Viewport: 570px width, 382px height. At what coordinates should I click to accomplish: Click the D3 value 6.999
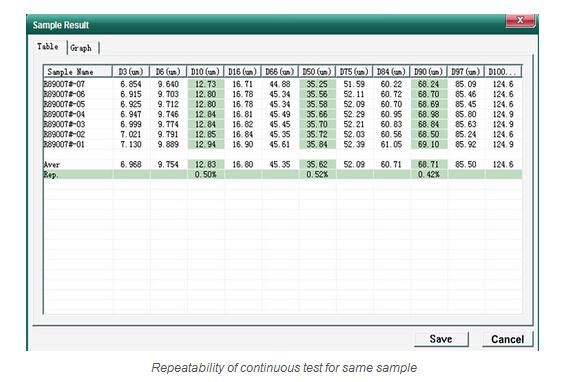131,124
